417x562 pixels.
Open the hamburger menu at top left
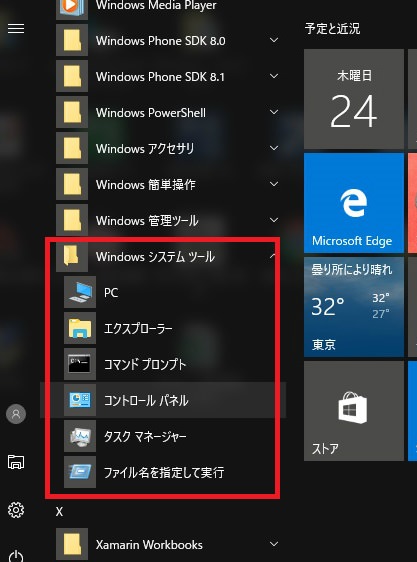click(16, 29)
